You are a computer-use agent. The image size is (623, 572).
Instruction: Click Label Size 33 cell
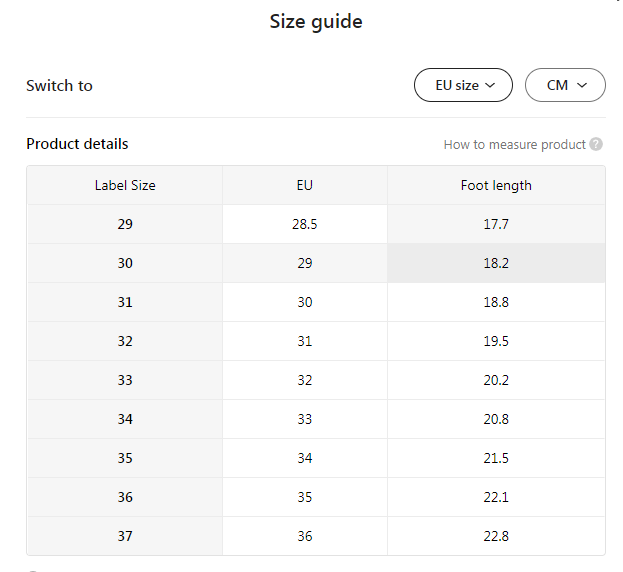(x=125, y=380)
